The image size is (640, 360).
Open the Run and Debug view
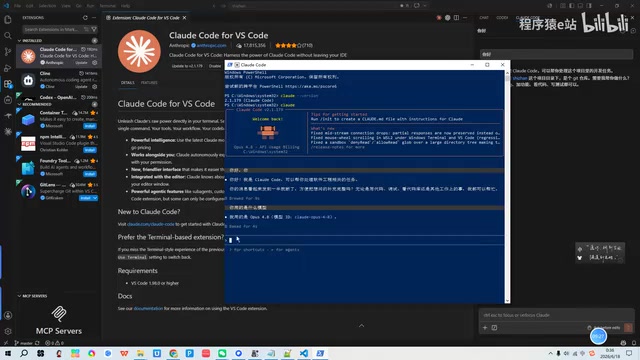pyautogui.click(x=8, y=68)
